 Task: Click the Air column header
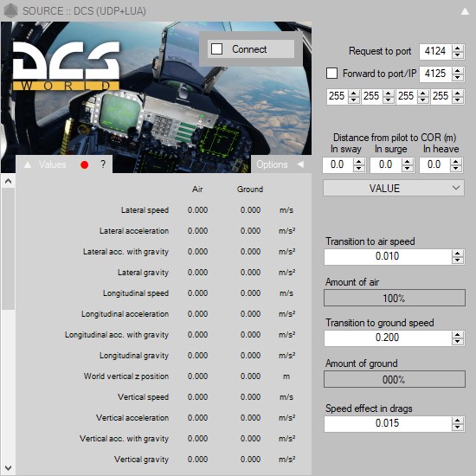(x=197, y=190)
